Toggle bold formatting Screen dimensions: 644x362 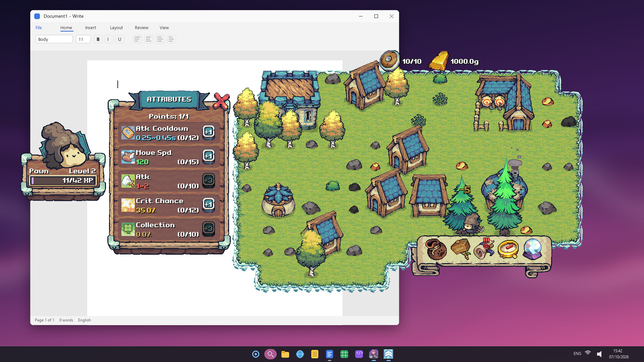tap(98, 39)
